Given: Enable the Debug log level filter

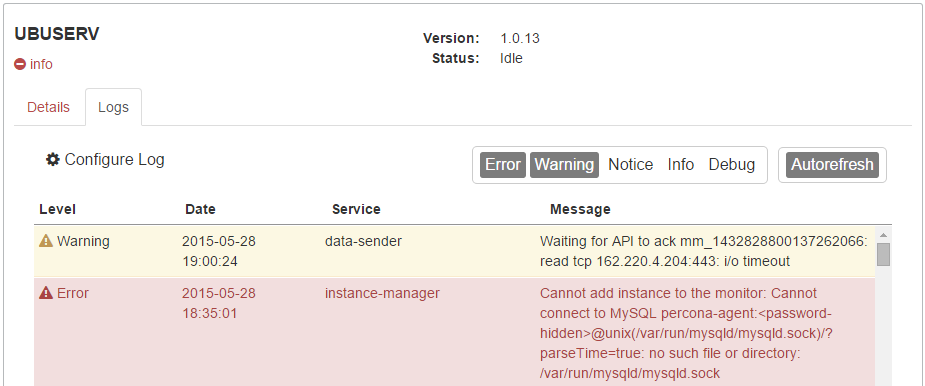Looking at the screenshot, I should [732, 165].
